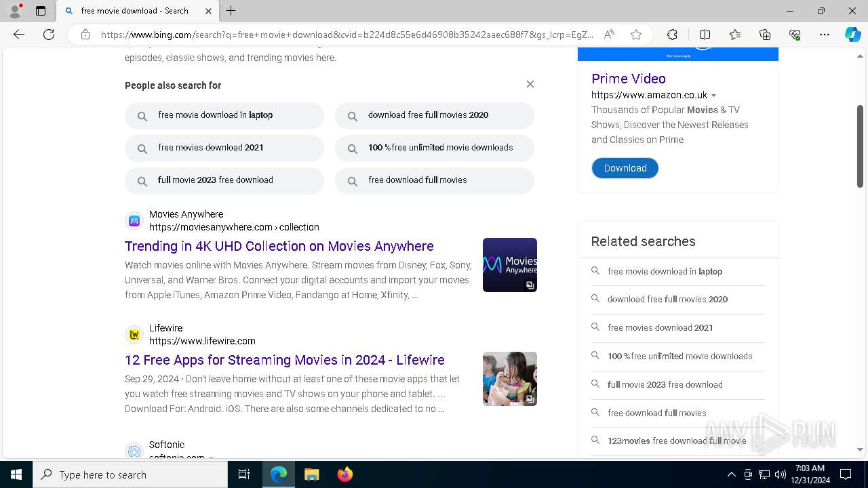This screenshot has height=488, width=868.
Task: Select related search '123movies free download full movie'
Action: (677, 441)
